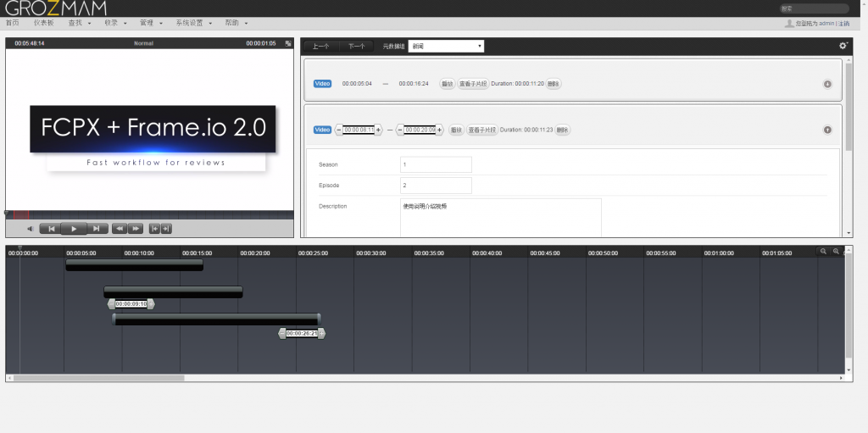Viewport: 868px width, 433px height.
Task: Mute audio with the speaker icon
Action: click(x=31, y=229)
